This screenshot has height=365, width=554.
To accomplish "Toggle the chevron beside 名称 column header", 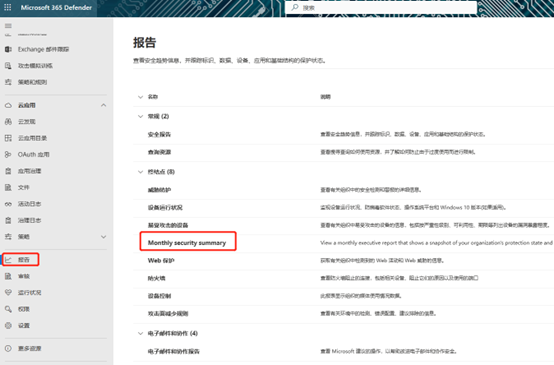I will 140,97.
